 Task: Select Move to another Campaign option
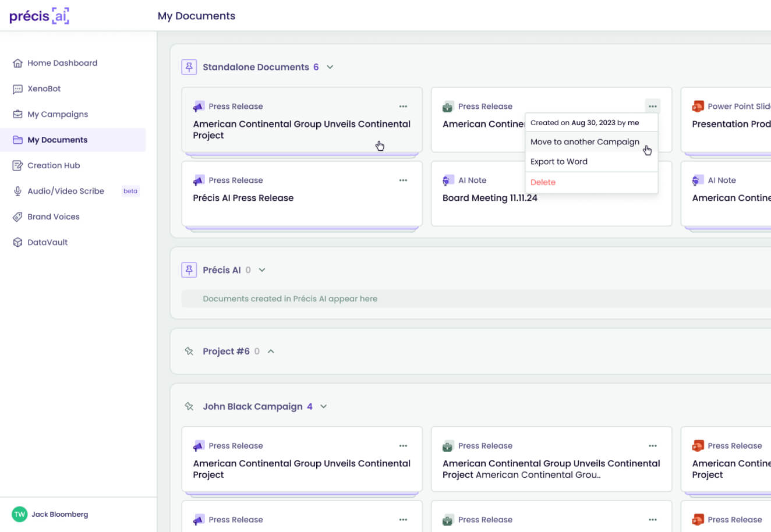[585, 142]
